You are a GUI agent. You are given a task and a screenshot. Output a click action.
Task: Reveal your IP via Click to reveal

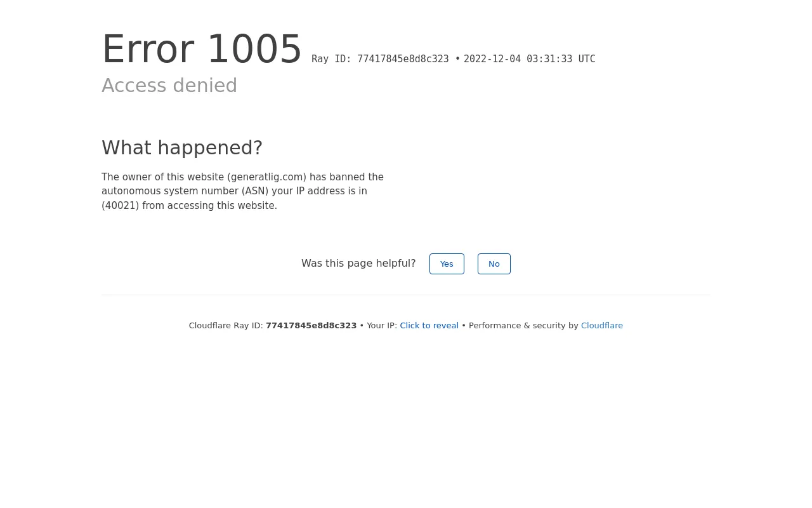(429, 326)
